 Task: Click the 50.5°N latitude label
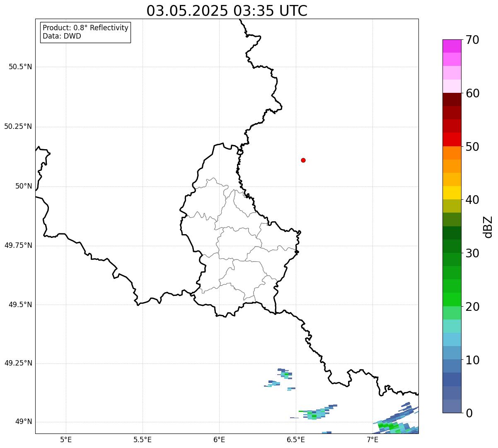point(20,67)
